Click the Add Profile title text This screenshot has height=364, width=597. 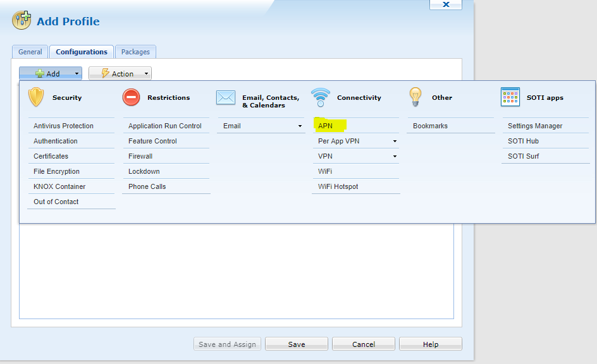[68, 21]
